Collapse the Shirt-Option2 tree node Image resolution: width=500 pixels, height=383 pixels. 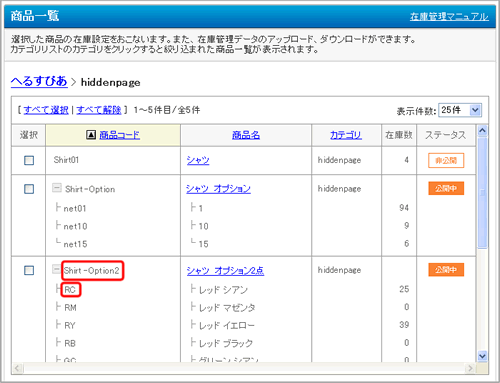[x=57, y=269]
